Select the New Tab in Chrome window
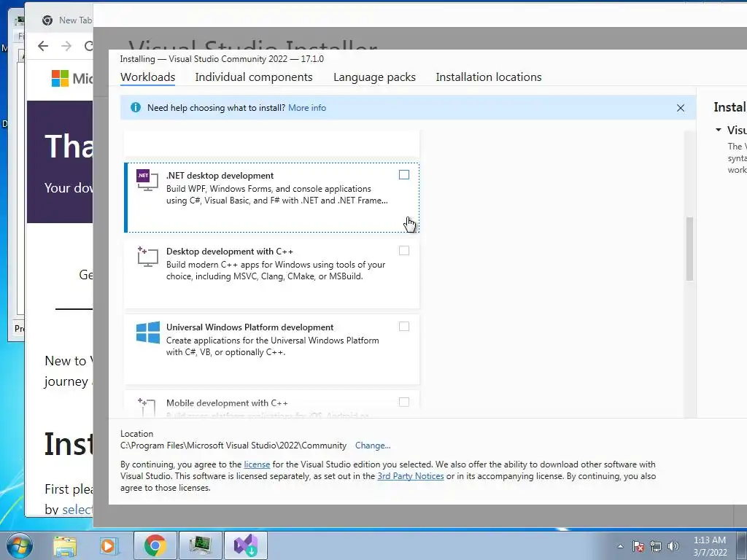The height and width of the screenshot is (560, 747). click(66, 20)
